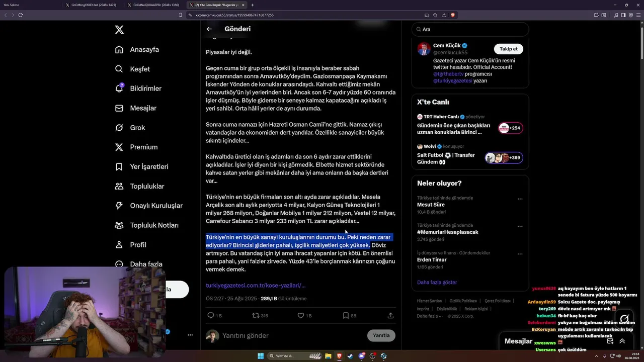This screenshot has height=362, width=644.
Task: Open the turkiyegazetesi.com.tr article link
Action: (256, 286)
